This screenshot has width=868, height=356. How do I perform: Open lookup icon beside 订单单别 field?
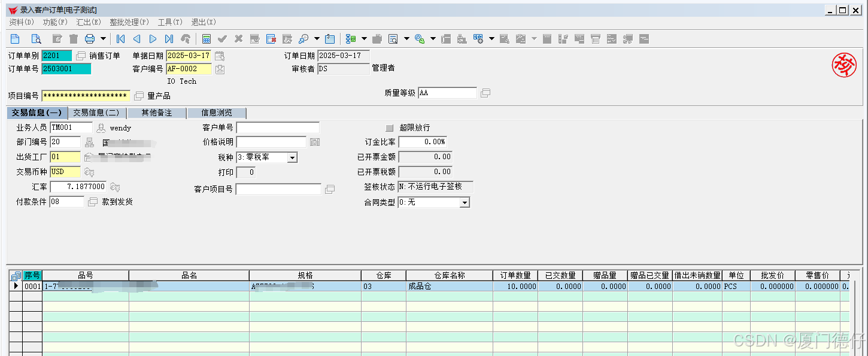[81, 56]
